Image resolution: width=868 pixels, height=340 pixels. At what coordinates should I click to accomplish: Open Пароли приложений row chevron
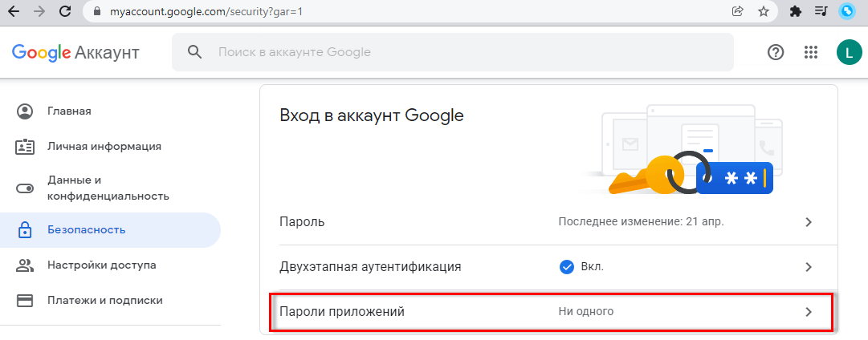(x=809, y=311)
